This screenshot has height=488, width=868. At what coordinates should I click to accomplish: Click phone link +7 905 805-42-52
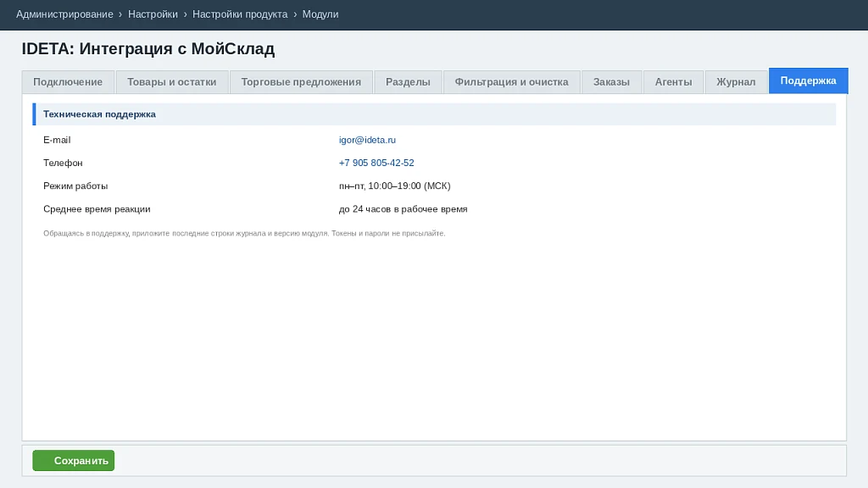pos(376,163)
